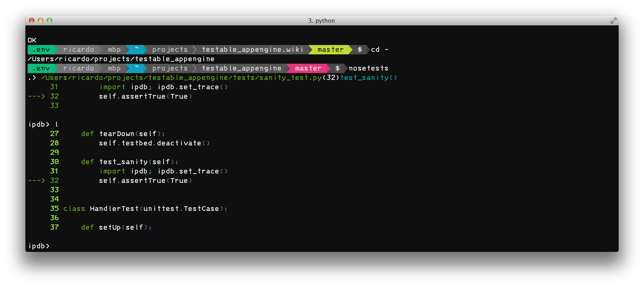Click the 'OK' output text at top
The width and height of the screenshot is (644, 287).
tap(32, 40)
